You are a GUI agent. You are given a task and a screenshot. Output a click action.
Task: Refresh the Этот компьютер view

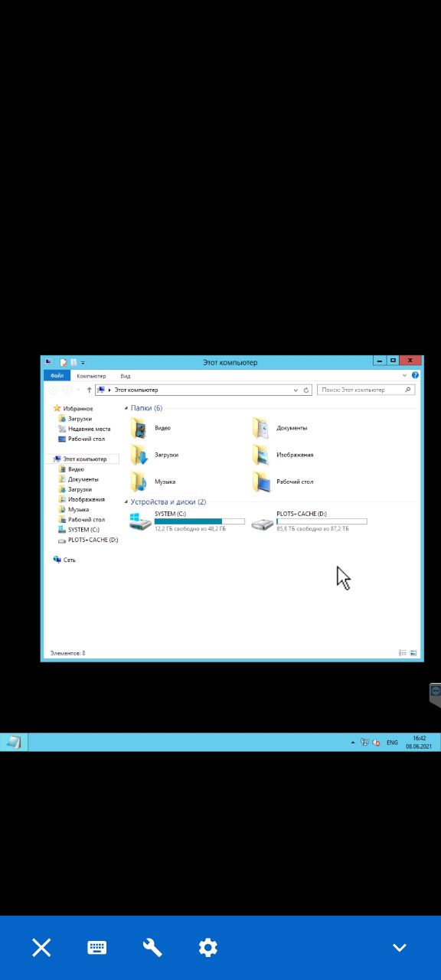(306, 390)
